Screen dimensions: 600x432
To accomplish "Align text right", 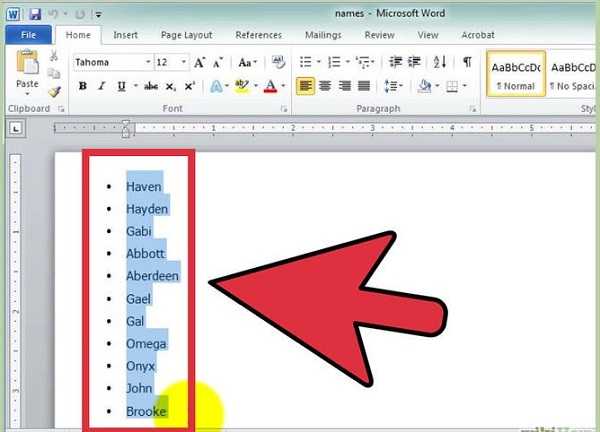I will (344, 86).
